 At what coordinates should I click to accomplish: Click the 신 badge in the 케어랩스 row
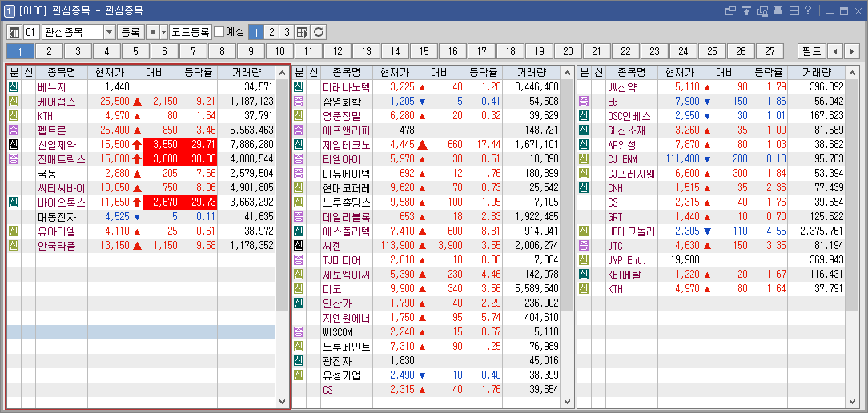pos(14,102)
